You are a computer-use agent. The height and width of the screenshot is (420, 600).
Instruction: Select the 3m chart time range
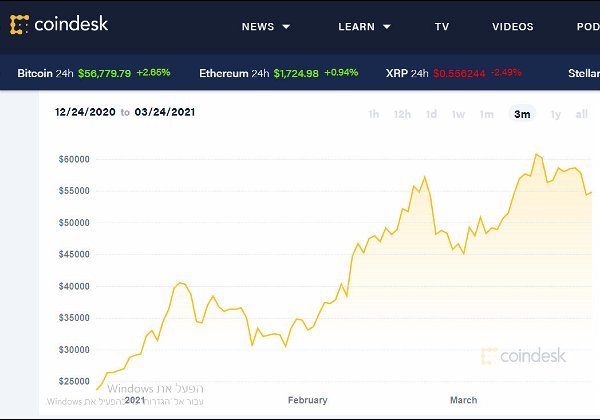[522, 114]
